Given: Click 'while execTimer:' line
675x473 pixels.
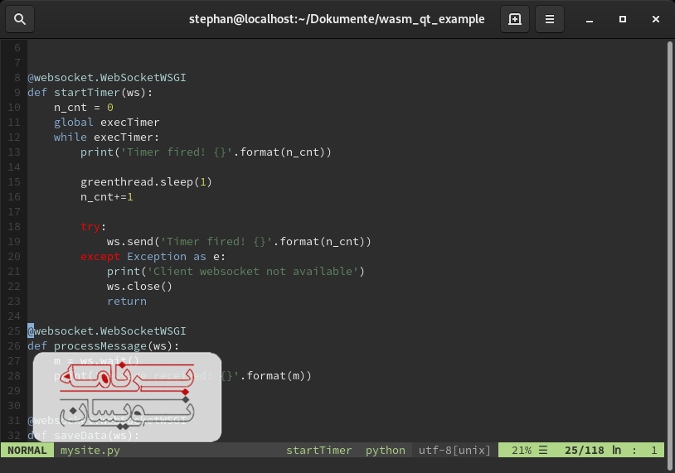Looking at the screenshot, I should tap(106, 137).
